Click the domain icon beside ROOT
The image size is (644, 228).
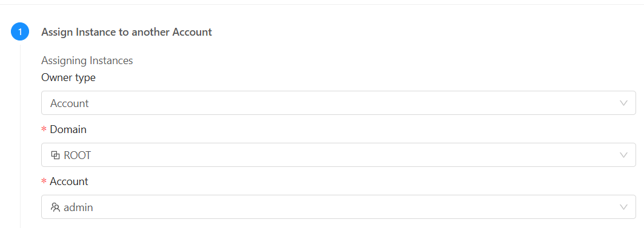pos(55,155)
